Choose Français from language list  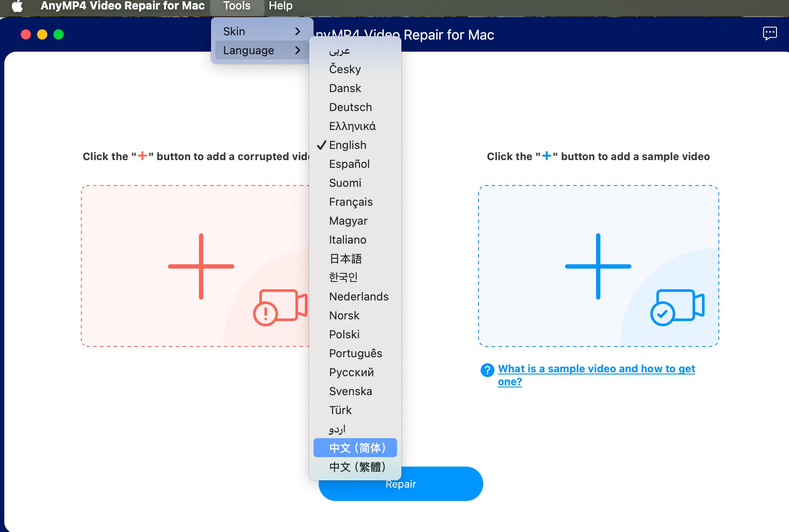point(351,202)
